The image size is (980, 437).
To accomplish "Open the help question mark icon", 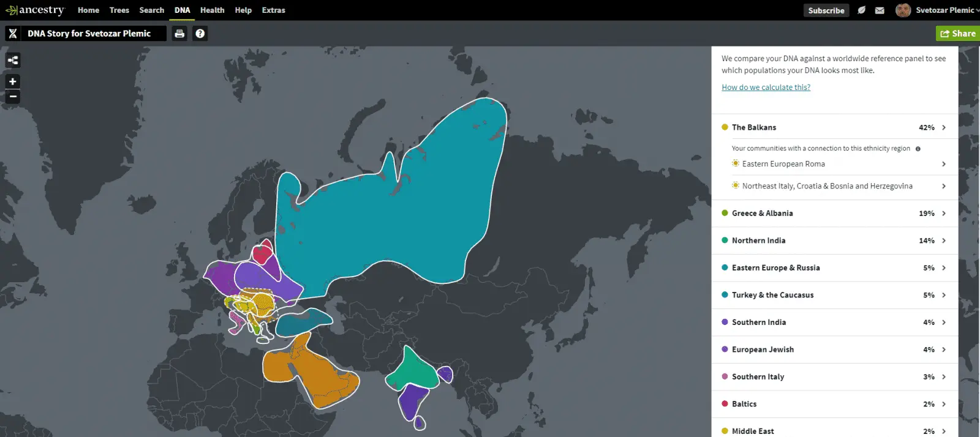I will tap(200, 34).
